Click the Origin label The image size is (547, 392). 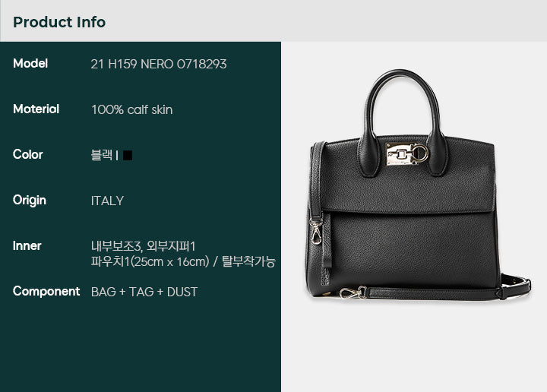pyautogui.click(x=30, y=201)
